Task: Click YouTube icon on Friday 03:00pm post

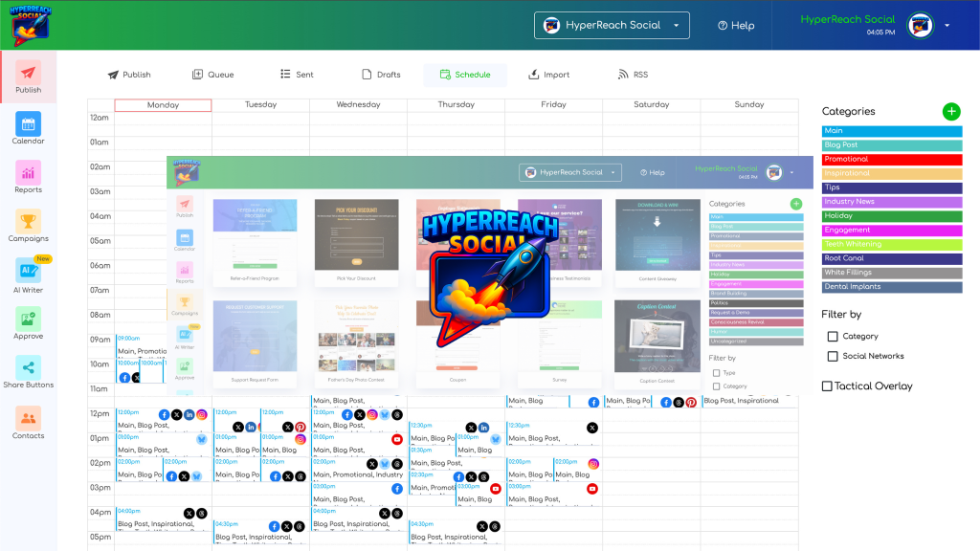Action: [591, 489]
